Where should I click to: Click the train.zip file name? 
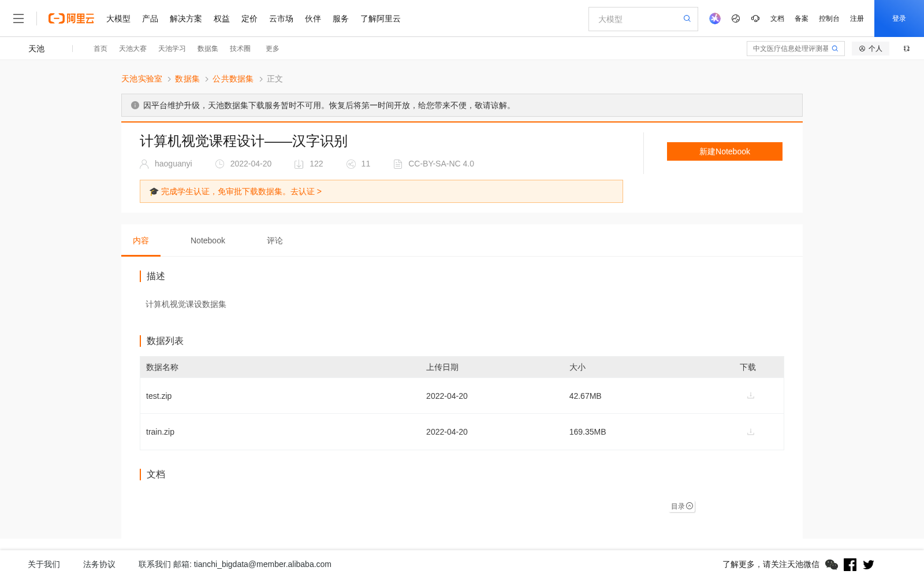(160, 432)
